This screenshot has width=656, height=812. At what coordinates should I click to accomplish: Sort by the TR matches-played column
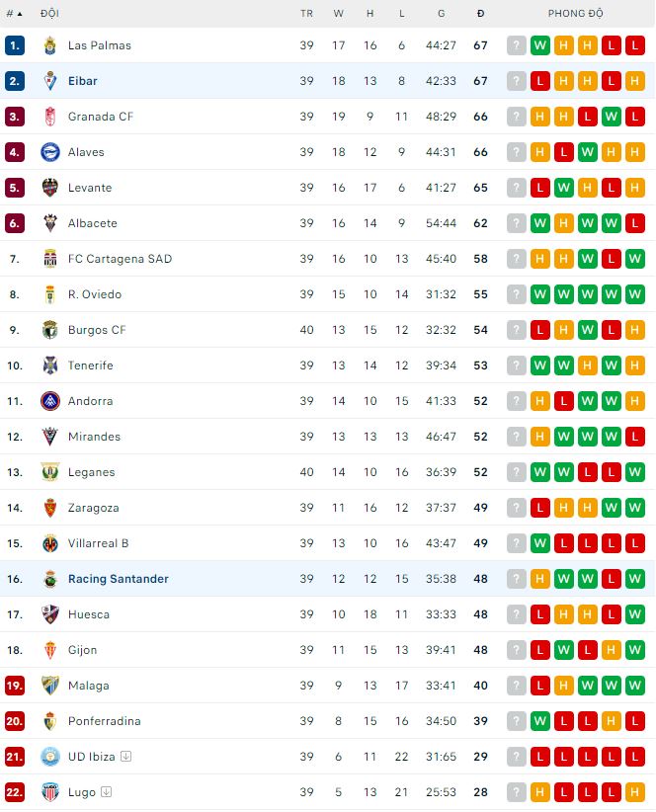pyautogui.click(x=307, y=14)
